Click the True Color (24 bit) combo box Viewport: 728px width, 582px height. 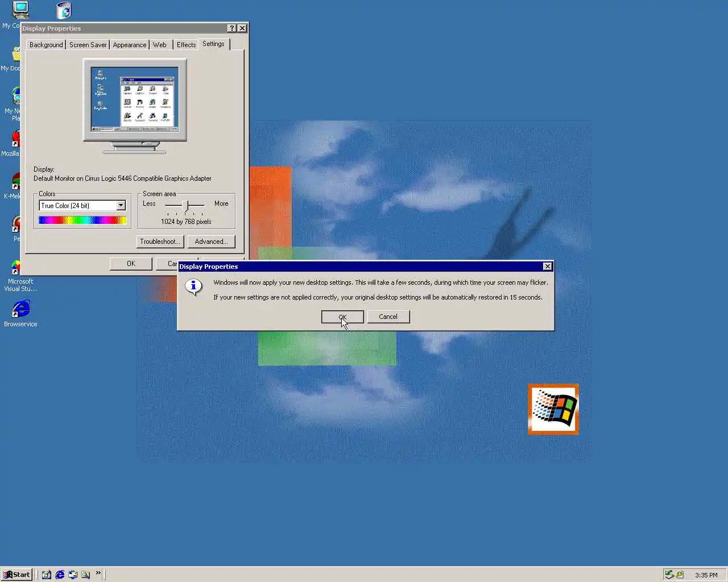point(82,206)
